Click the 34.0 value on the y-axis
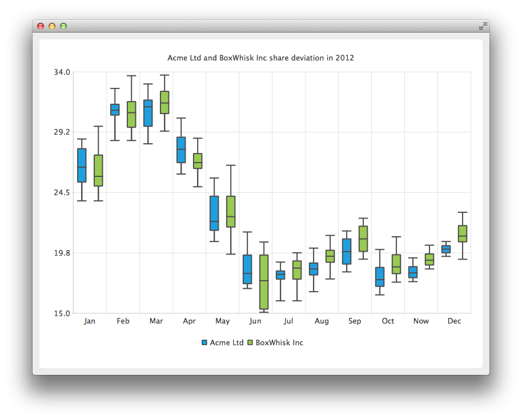 (63, 72)
